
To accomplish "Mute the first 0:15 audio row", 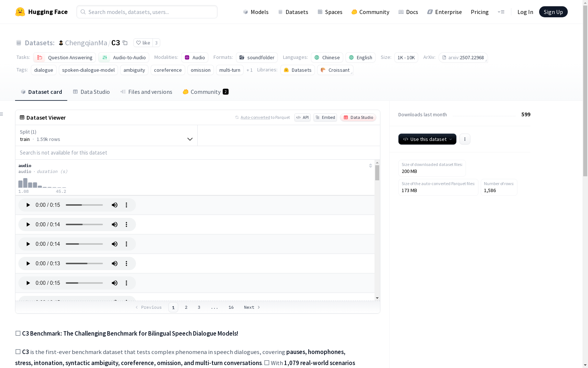I will pyautogui.click(x=115, y=205).
